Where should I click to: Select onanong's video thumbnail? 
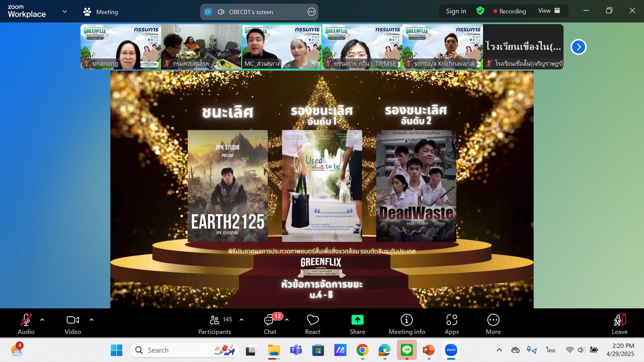[x=121, y=47]
